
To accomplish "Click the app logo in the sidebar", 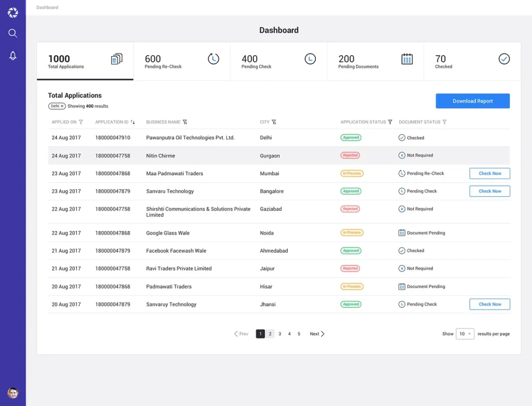I will click(x=13, y=12).
